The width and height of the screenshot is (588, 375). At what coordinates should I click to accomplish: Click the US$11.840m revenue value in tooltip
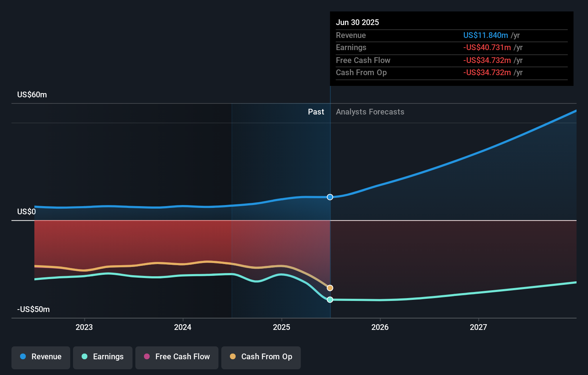[x=486, y=35]
